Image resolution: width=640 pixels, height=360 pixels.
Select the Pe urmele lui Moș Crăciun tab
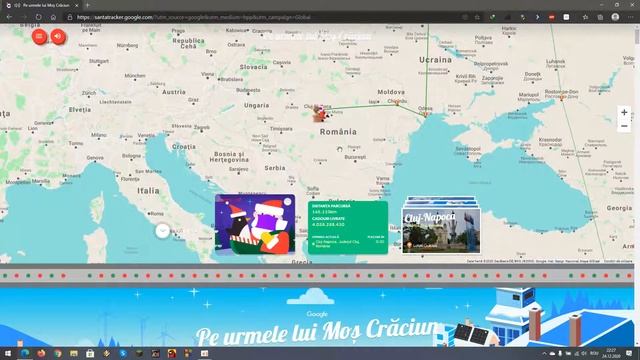tap(42, 5)
